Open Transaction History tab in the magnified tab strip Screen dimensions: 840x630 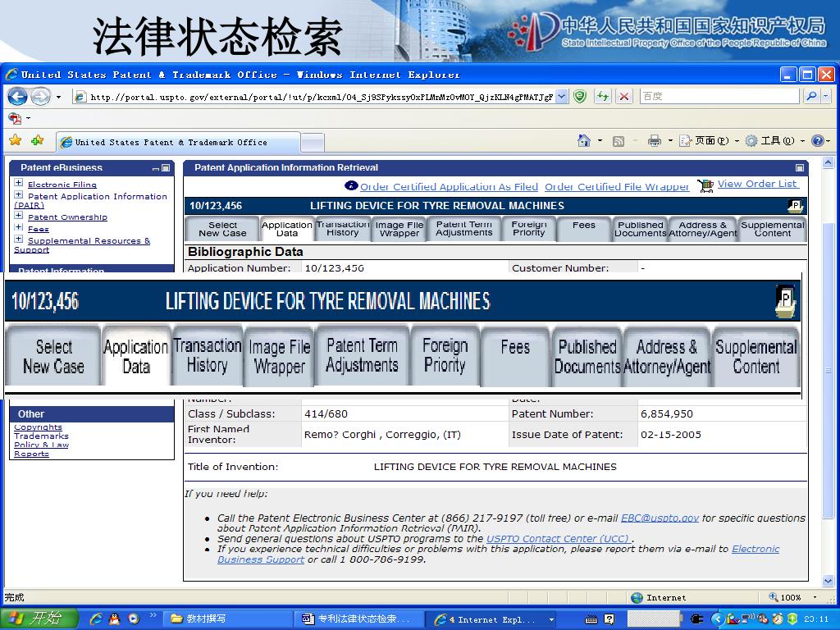pos(208,356)
